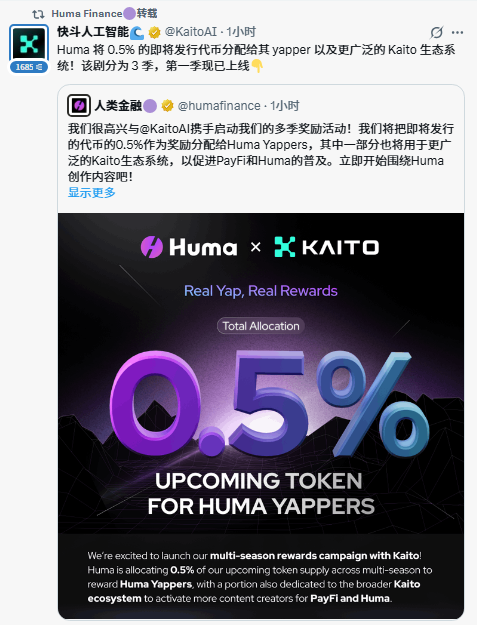The height and width of the screenshot is (625, 477).
Task: Click the 1小时 timestamp on the quoted tweet
Action: 284,106
